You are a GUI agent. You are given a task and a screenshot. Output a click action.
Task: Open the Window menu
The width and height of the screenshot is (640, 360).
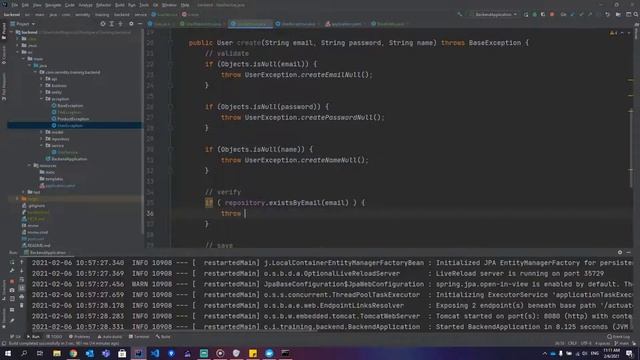click(169, 5)
